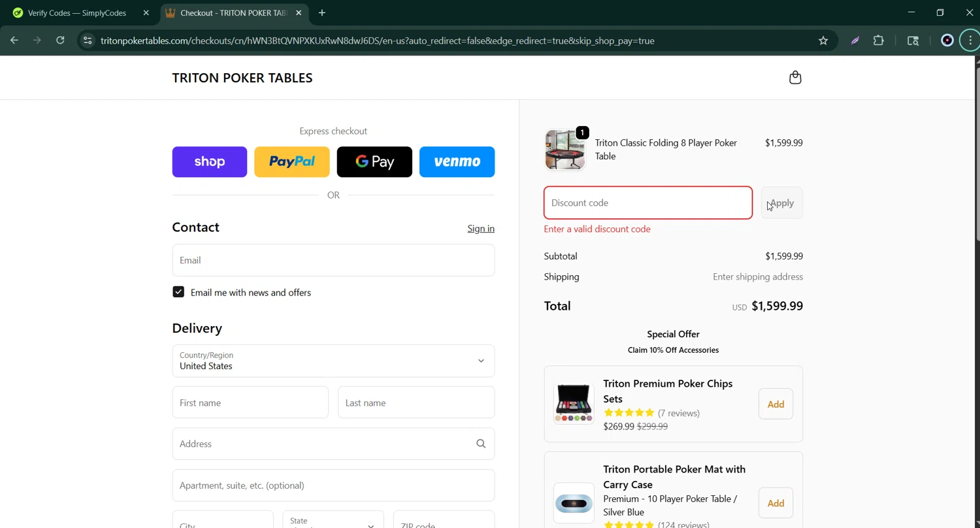Open the State dropdown
This screenshot has height=528, width=980.
pos(333,523)
